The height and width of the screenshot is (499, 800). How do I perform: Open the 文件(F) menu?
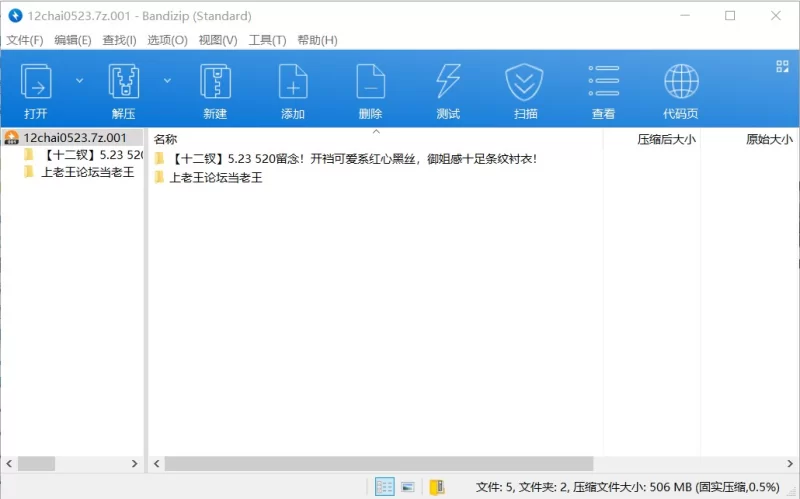coord(24,40)
